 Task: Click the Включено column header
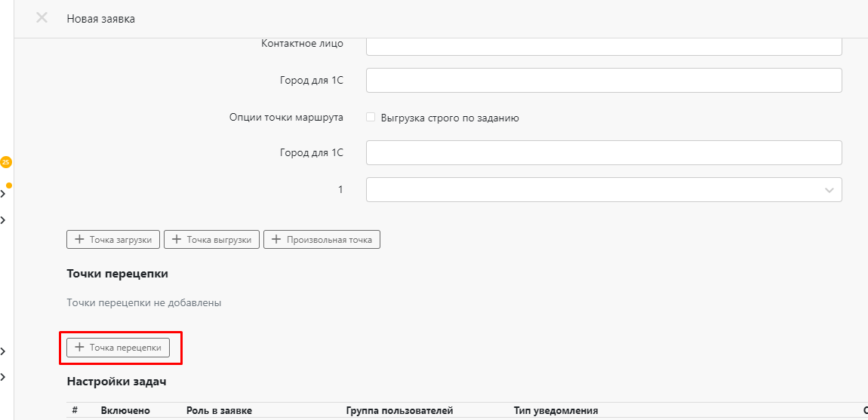(125, 411)
